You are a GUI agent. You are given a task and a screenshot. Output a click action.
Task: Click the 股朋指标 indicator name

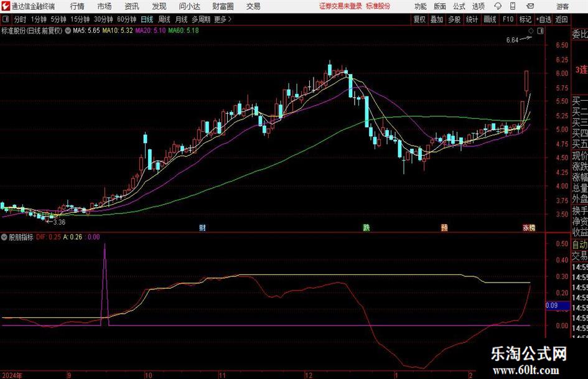click(21, 237)
